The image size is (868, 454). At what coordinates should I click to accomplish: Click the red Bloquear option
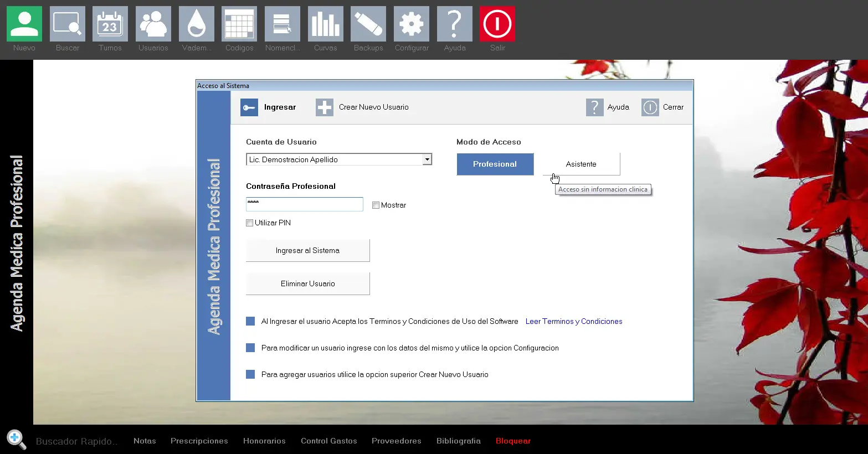(x=513, y=441)
